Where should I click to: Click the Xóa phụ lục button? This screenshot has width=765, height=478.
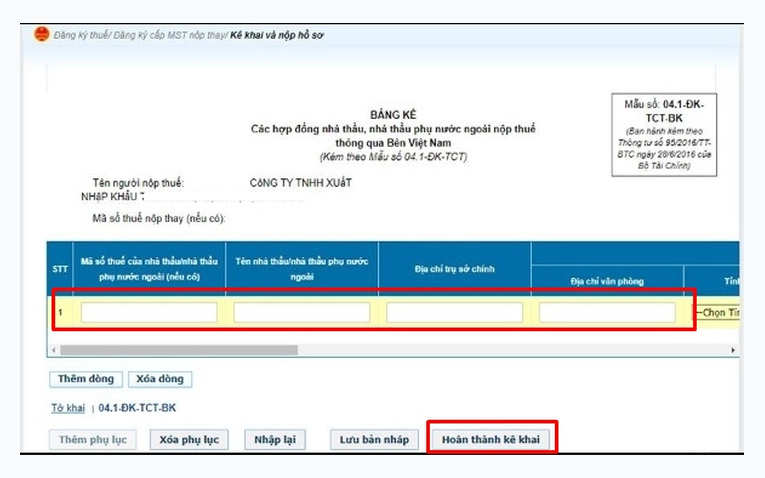(x=189, y=439)
